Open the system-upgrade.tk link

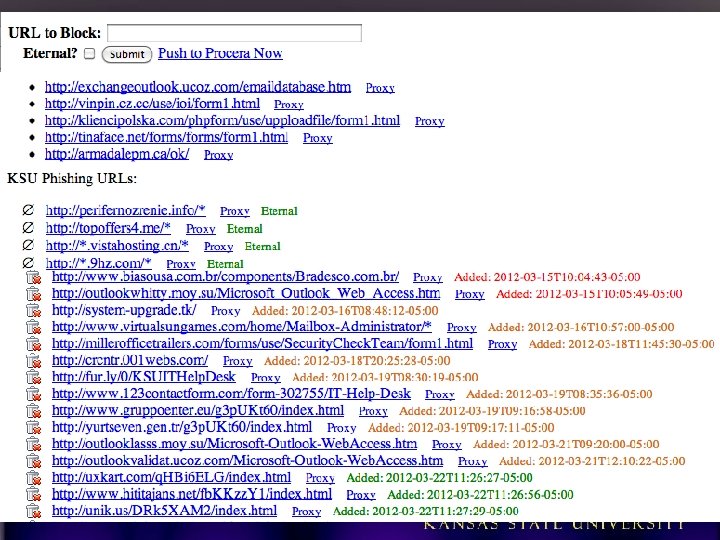[124, 310]
